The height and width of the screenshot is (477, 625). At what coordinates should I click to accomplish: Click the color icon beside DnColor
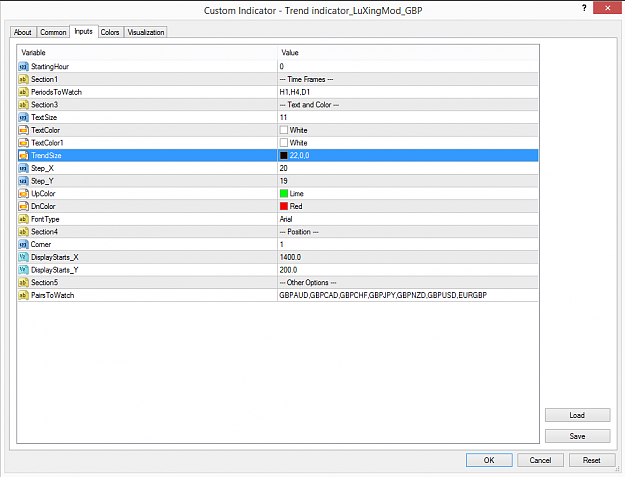point(24,206)
